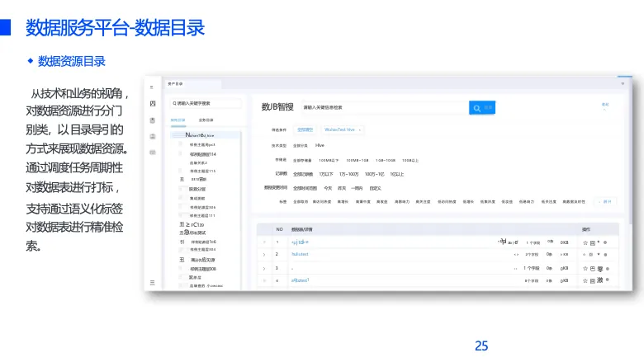Choose the 100MB以下 storage filter
Viewport: 644px width, 362px height.
pos(329,160)
